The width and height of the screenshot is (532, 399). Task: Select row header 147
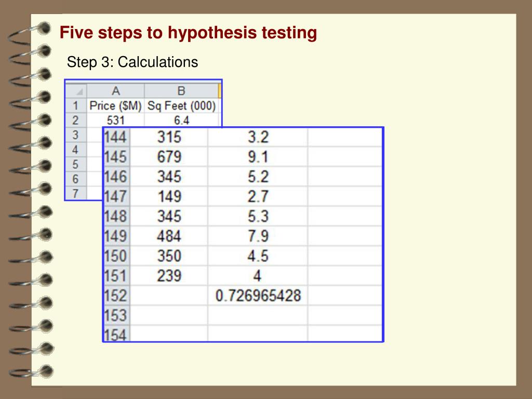point(116,196)
